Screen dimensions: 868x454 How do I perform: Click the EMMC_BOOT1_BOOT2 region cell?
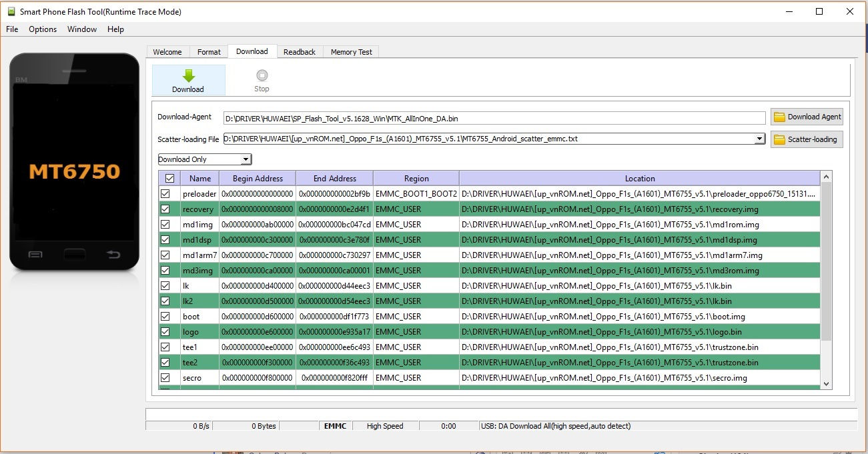pyautogui.click(x=416, y=193)
